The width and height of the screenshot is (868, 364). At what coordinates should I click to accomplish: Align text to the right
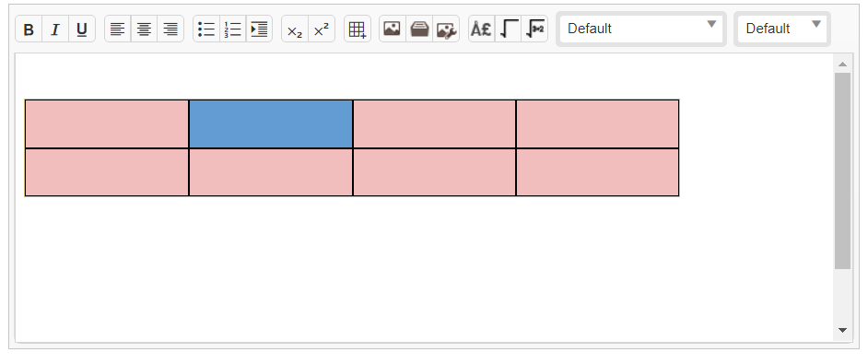click(x=170, y=29)
